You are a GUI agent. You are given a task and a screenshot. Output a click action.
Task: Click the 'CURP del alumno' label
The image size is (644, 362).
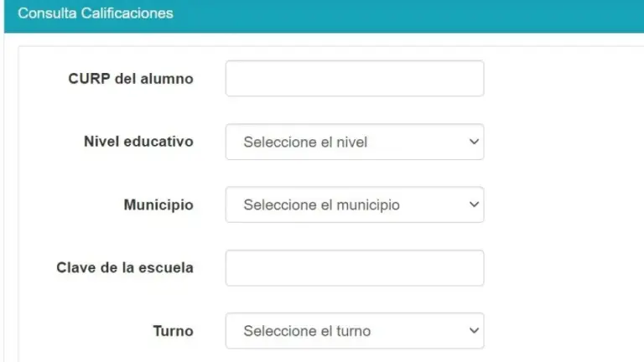coord(131,79)
